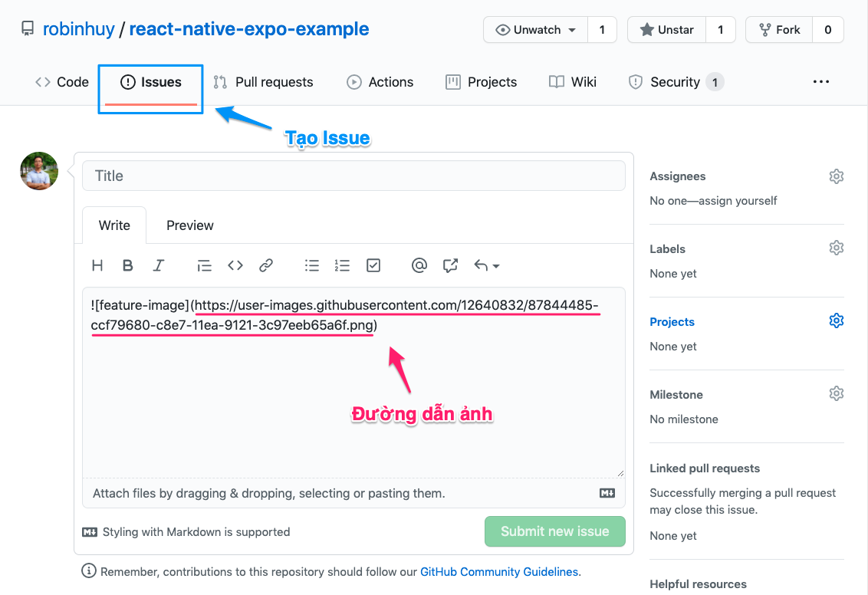Fork the repository
This screenshot has height=595, width=868.
click(x=779, y=30)
